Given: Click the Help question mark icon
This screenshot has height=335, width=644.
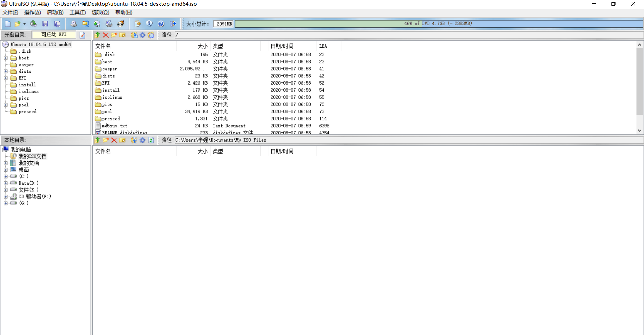Looking at the screenshot, I should [x=161, y=24].
